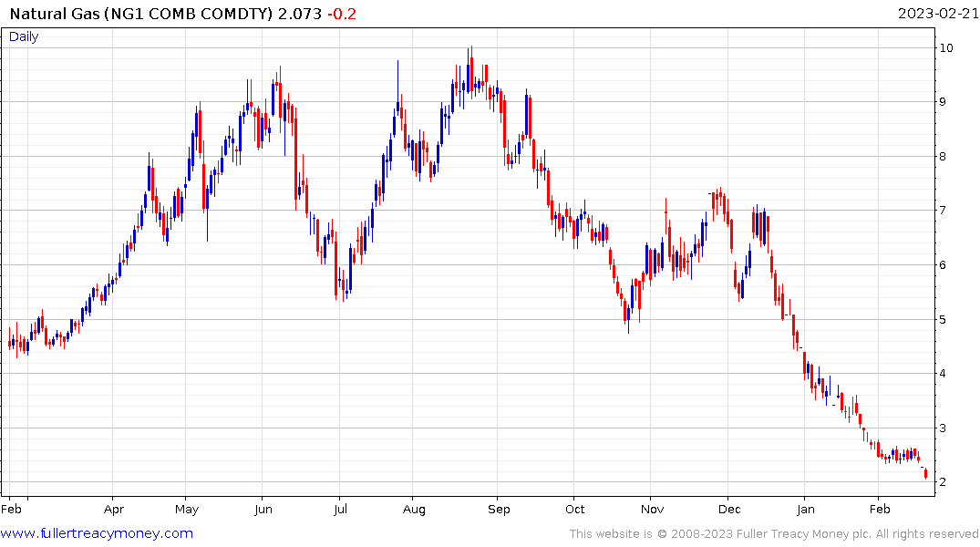Click the 'Jun' x-axis label

click(263, 510)
